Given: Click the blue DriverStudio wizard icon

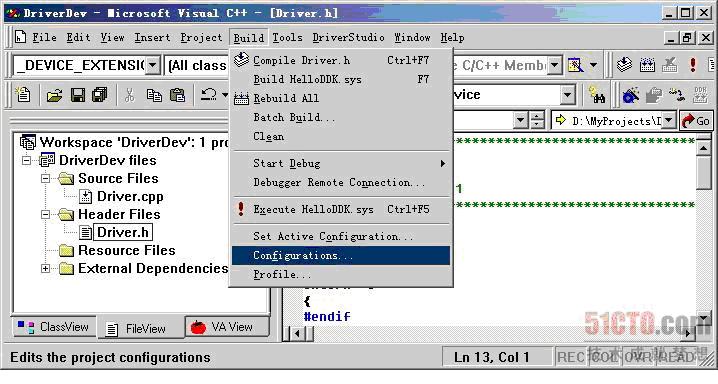Looking at the screenshot, I should pyautogui.click(x=630, y=95).
